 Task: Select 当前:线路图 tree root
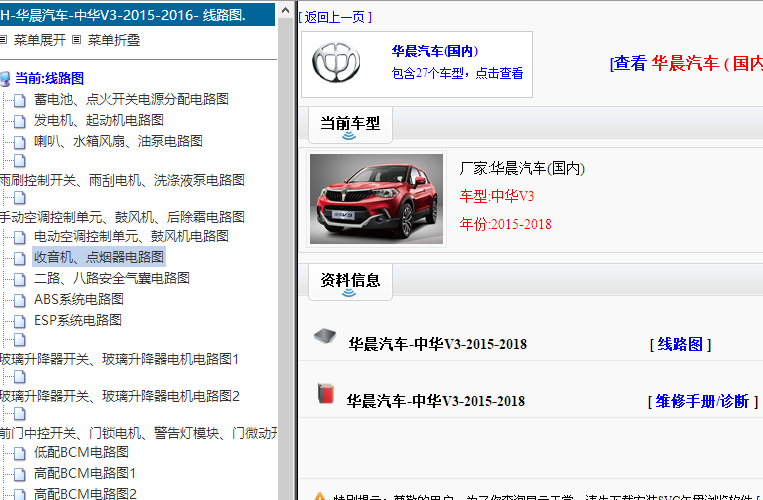pos(49,78)
